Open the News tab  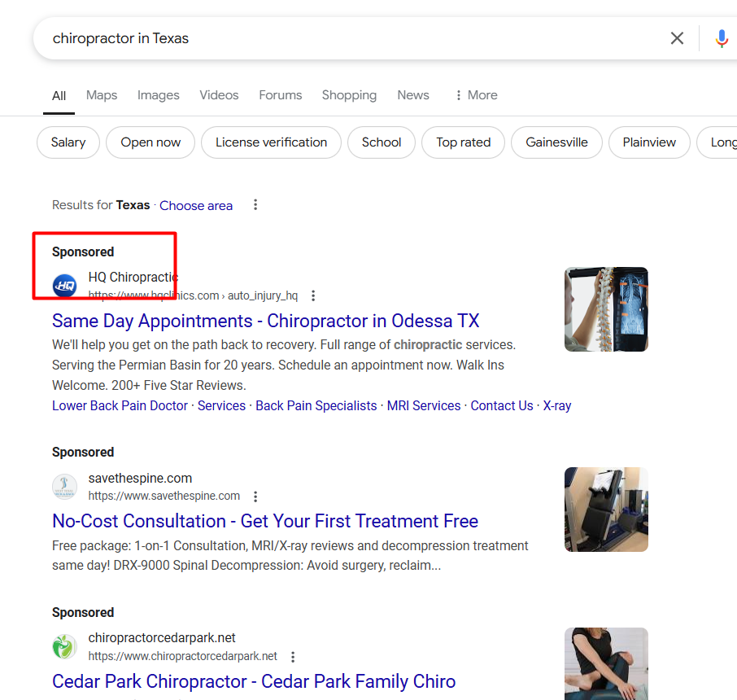[413, 95]
